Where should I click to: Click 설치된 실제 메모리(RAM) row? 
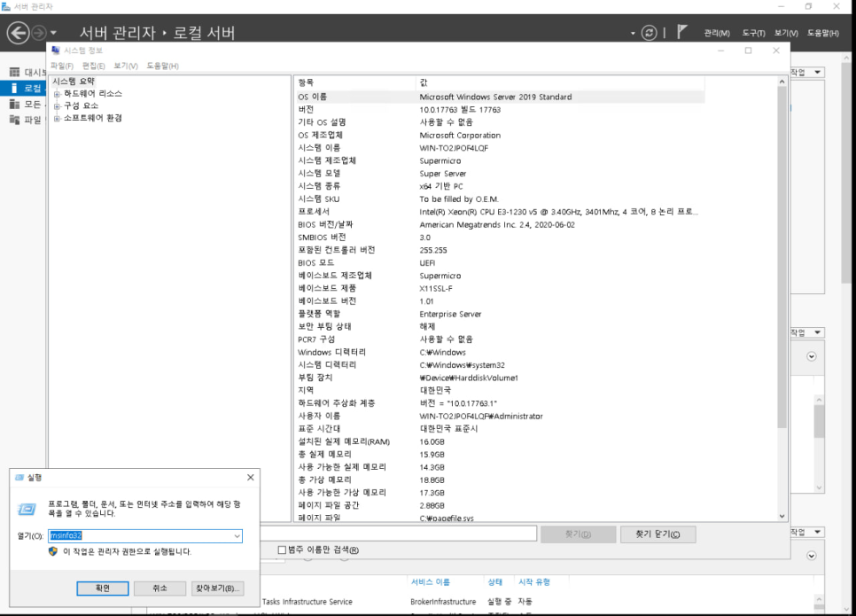[x=501, y=441]
